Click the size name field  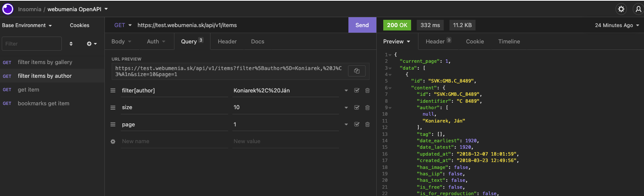(x=174, y=107)
